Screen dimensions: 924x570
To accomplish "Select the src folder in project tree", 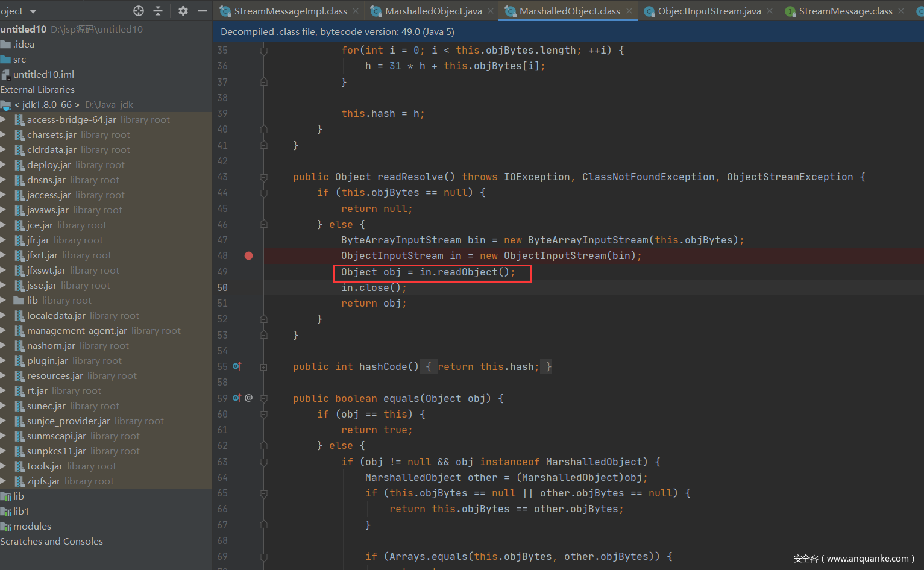I will 19,60.
